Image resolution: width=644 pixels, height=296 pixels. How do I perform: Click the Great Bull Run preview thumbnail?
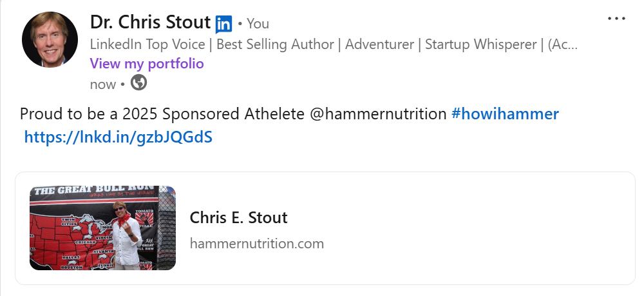click(x=103, y=228)
